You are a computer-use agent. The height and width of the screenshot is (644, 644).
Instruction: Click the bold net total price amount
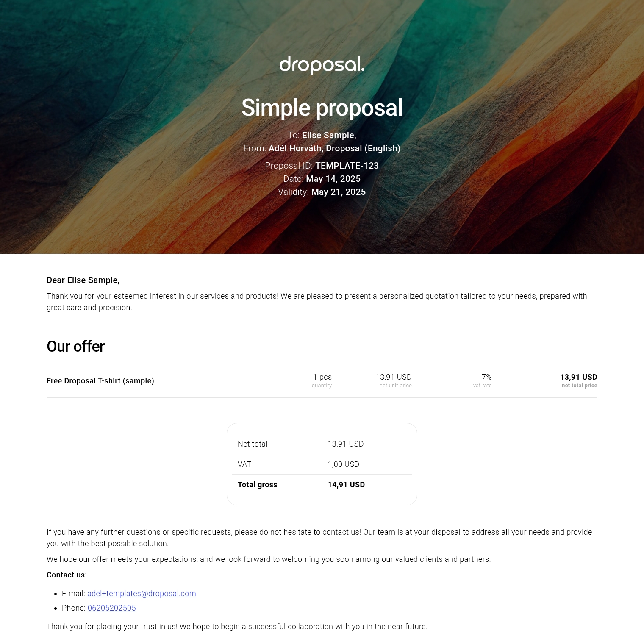[578, 377]
